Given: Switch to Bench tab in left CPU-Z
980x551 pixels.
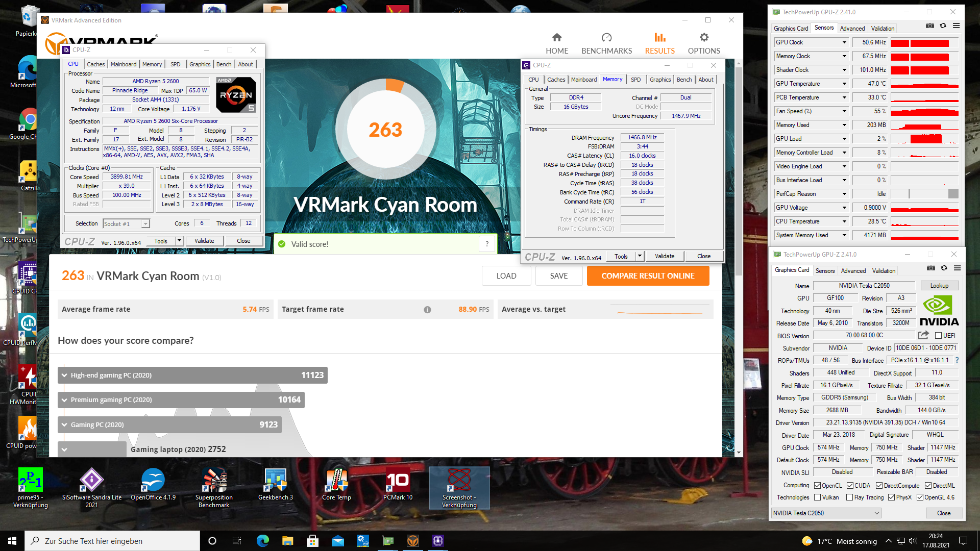Looking at the screenshot, I should point(224,64).
